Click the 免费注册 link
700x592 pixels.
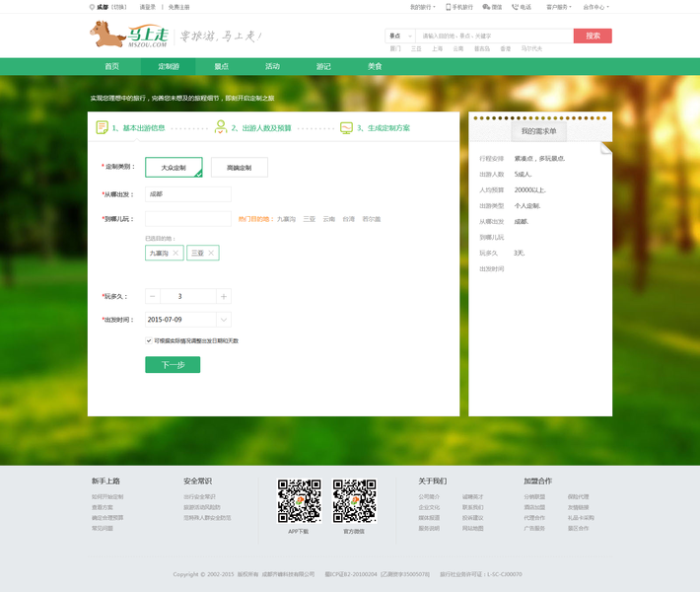(178, 7)
